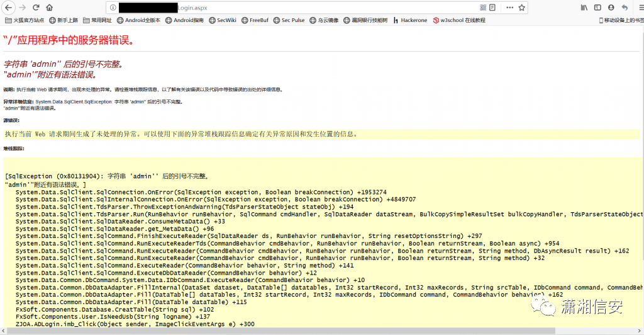Image resolution: width=644 pixels, height=335 pixels.
Task: Open 常用网址 bookmark folder
Action: click(x=97, y=20)
